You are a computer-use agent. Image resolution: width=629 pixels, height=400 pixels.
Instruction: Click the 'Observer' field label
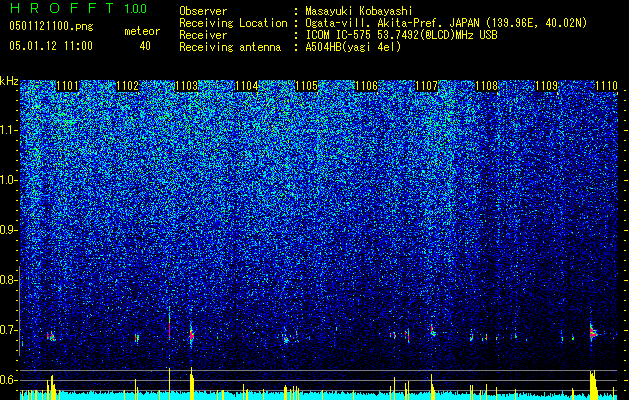pyautogui.click(x=203, y=11)
